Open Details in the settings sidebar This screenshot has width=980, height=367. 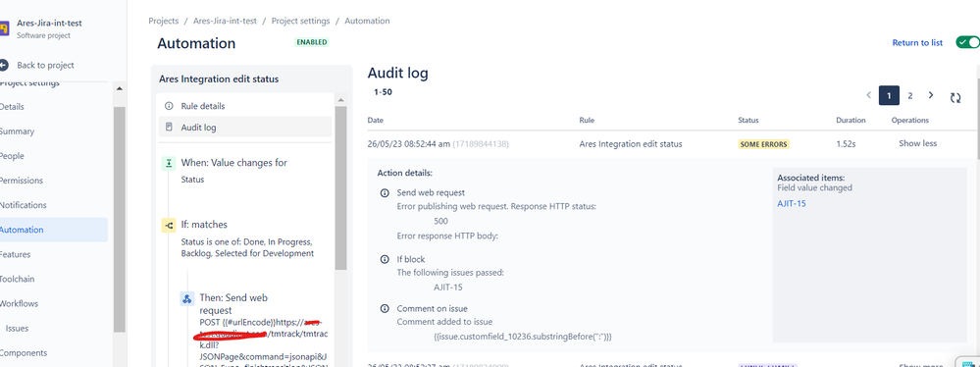pyautogui.click(x=11, y=106)
